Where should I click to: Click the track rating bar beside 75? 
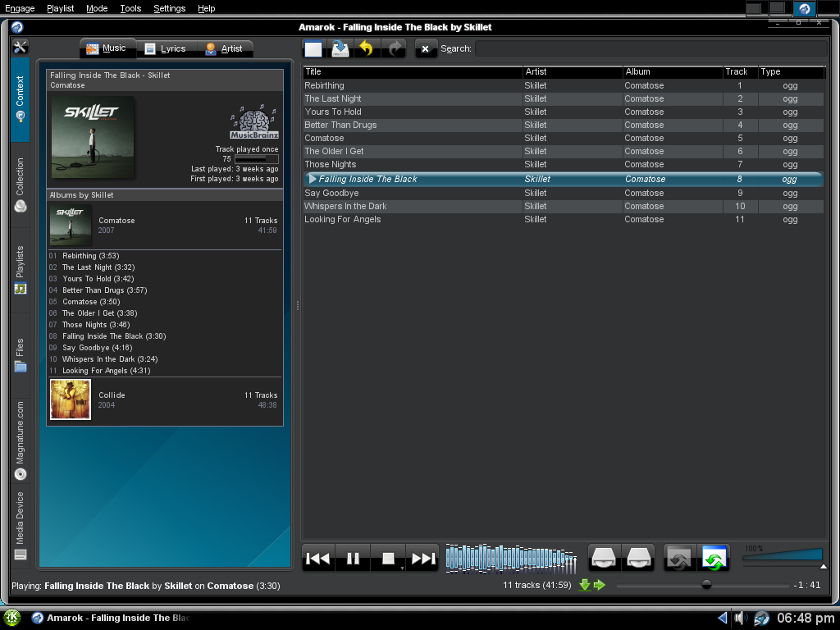pos(257,159)
